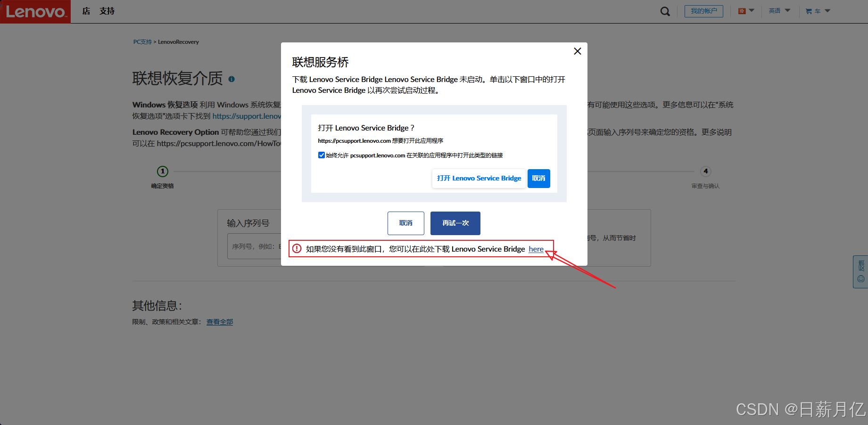This screenshot has height=425, width=868.
Task: Open the feedback tab on the right edge
Action: click(860, 272)
